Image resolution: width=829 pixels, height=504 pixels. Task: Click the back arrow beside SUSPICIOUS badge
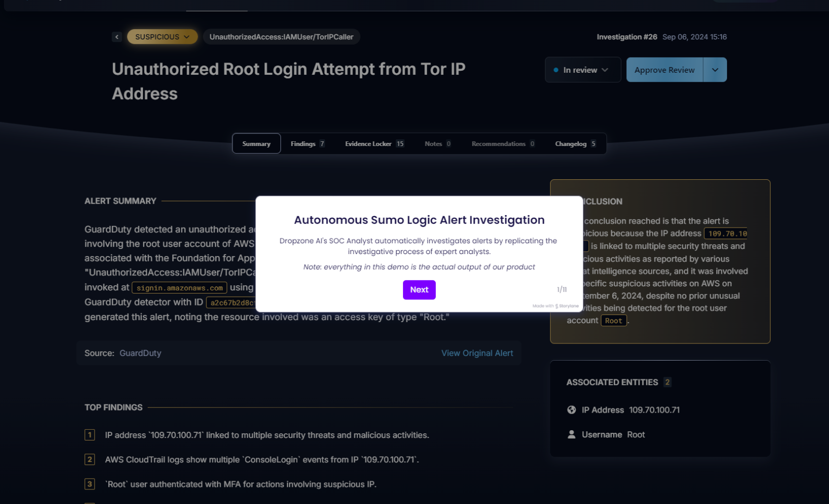coord(116,37)
